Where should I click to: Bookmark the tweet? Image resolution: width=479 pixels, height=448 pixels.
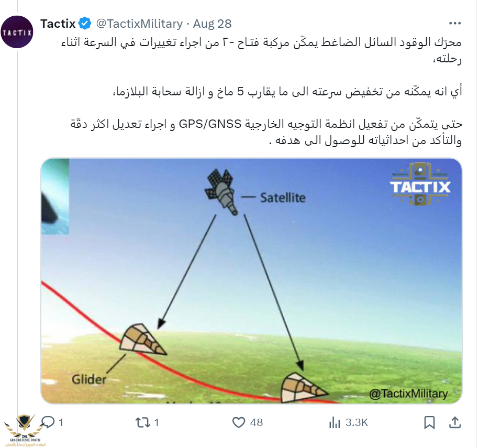[429, 423]
